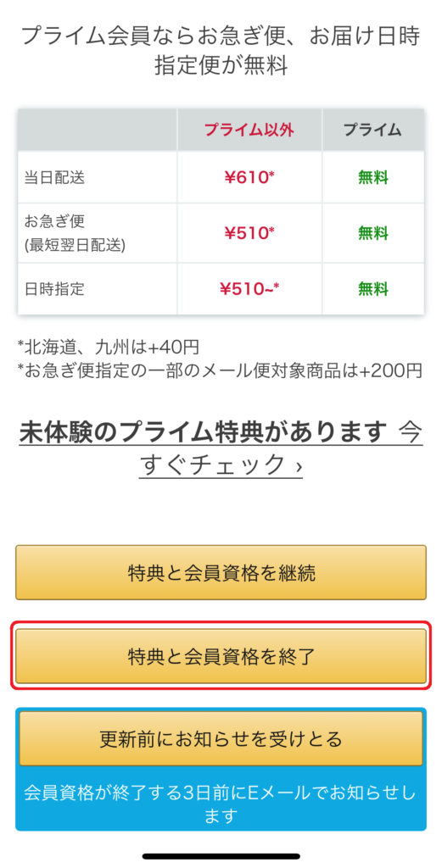Click the ¥510~* price cell
Screen dimensions: 442x868
[249, 288]
